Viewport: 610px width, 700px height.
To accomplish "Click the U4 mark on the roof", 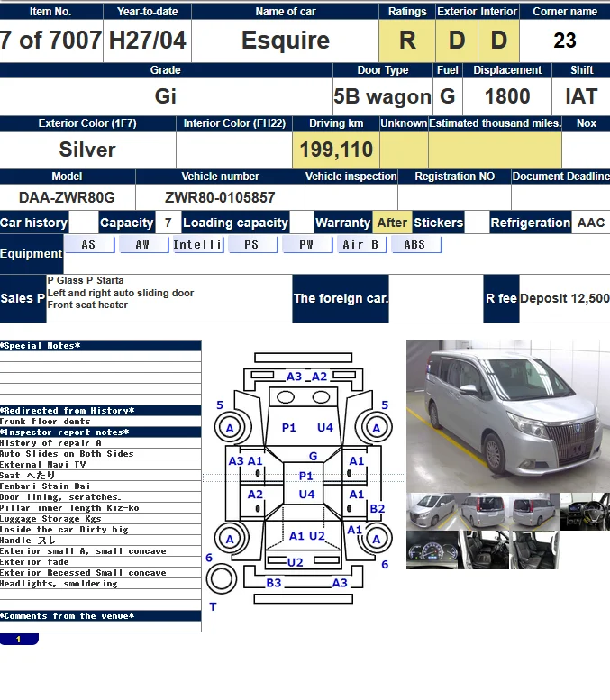I will 306,495.
